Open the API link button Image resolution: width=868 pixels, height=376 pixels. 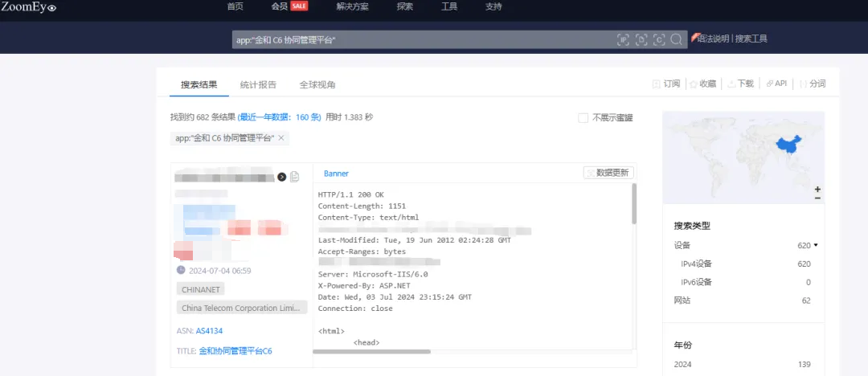tap(776, 84)
